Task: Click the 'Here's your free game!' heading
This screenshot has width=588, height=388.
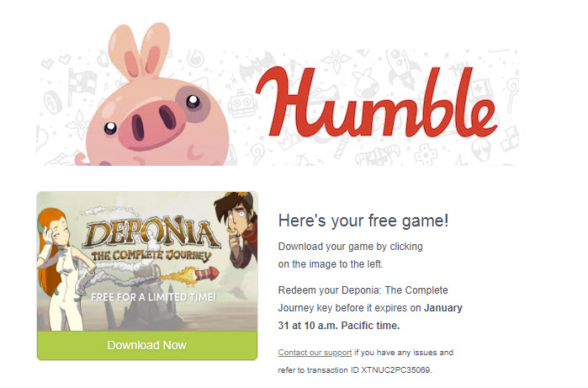Action: point(363,221)
